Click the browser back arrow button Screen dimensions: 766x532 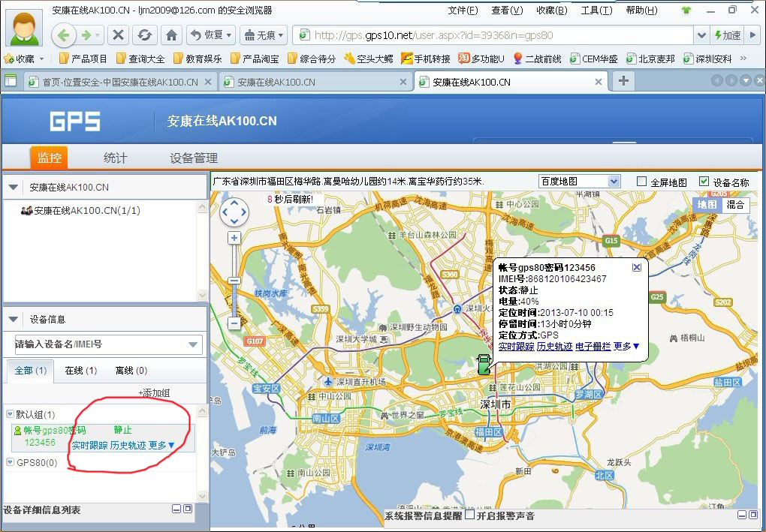click(x=64, y=35)
